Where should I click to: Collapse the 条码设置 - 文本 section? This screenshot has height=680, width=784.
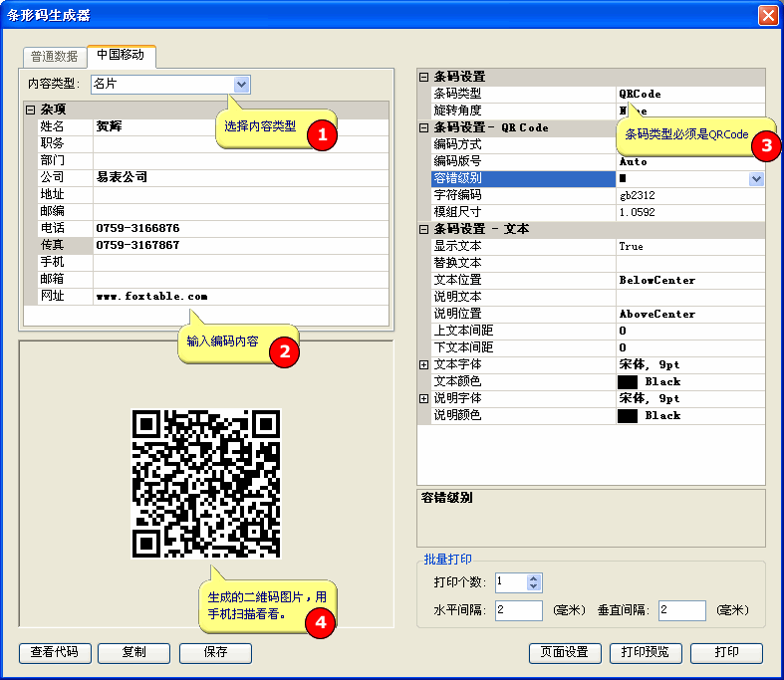point(423,229)
